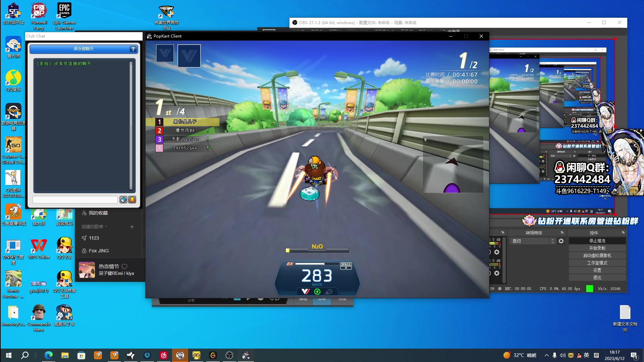Image resolution: width=644 pixels, height=362 pixels.
Task: Click 启动虚拟摄像机 button in OBS
Action: point(597,255)
